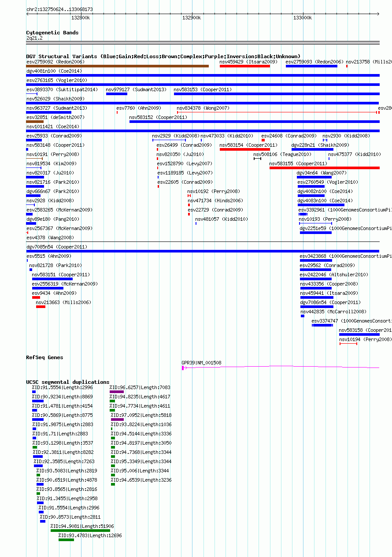Open the GPR39|NM_001508 gene label
This screenshot has width=392, height=557.
(x=202, y=363)
